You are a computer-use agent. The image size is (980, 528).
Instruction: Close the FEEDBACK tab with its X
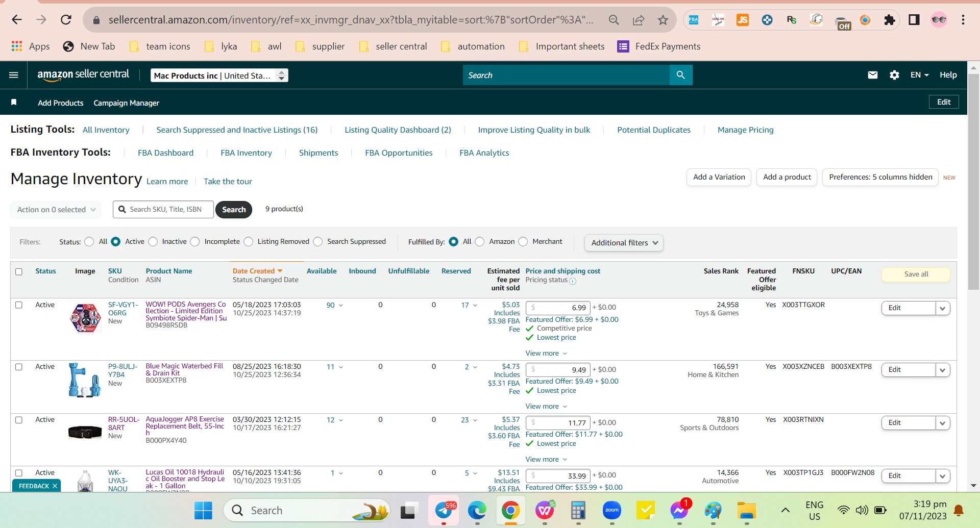coord(55,486)
